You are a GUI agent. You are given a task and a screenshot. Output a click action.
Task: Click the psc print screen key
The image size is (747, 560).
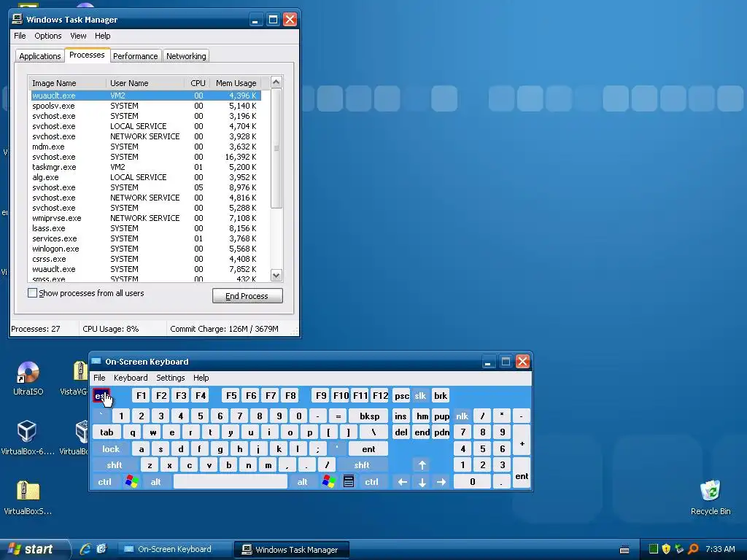click(x=402, y=396)
